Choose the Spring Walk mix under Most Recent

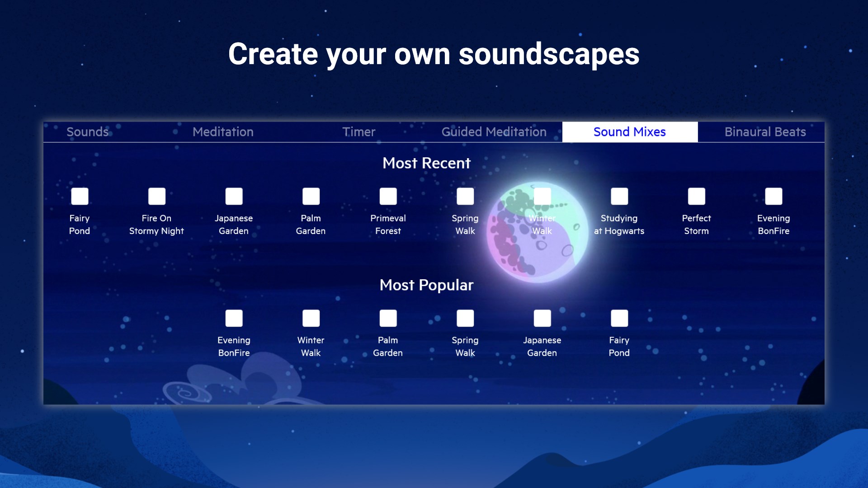(x=465, y=197)
